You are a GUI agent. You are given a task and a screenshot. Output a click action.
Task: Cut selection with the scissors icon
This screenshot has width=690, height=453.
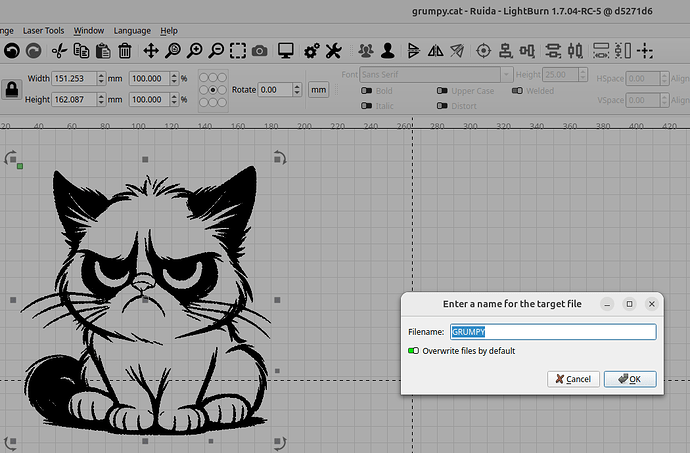[x=59, y=51]
